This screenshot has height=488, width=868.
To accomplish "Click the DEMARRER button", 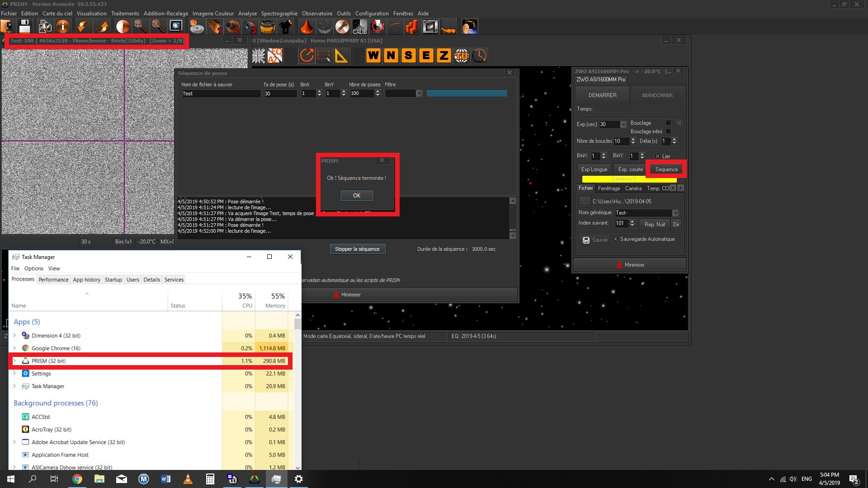I will [602, 95].
